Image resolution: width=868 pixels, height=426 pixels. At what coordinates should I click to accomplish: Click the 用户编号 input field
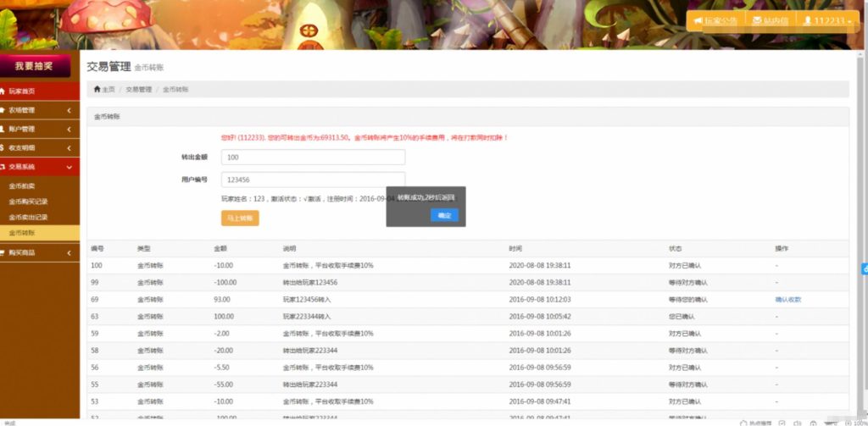(314, 180)
